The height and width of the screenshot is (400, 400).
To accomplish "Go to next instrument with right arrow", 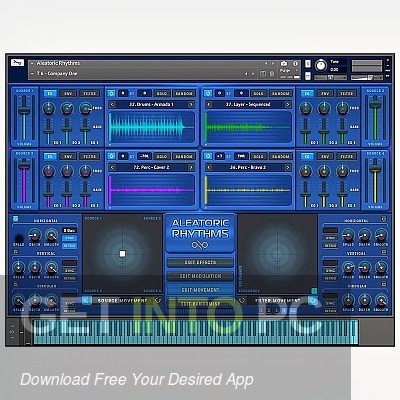I will 273,63.
